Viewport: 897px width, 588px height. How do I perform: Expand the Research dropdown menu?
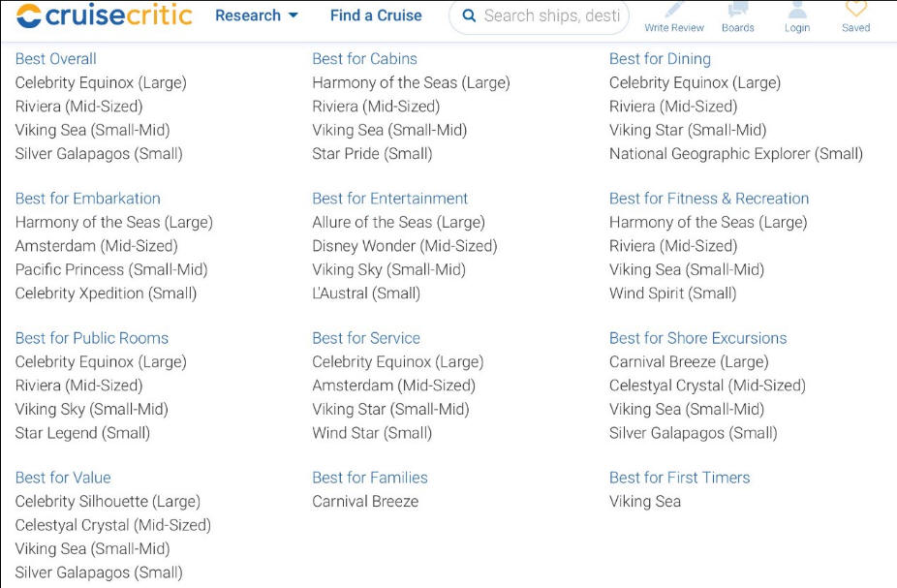click(257, 15)
